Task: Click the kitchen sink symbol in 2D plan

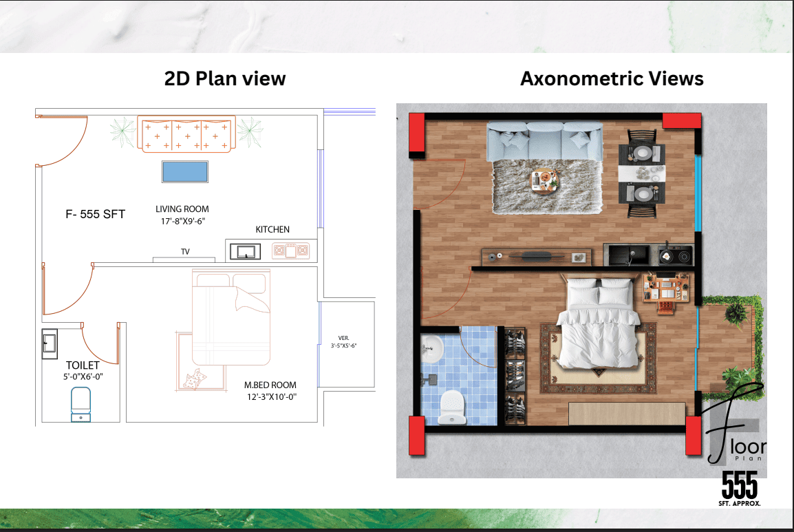Action: (x=246, y=251)
